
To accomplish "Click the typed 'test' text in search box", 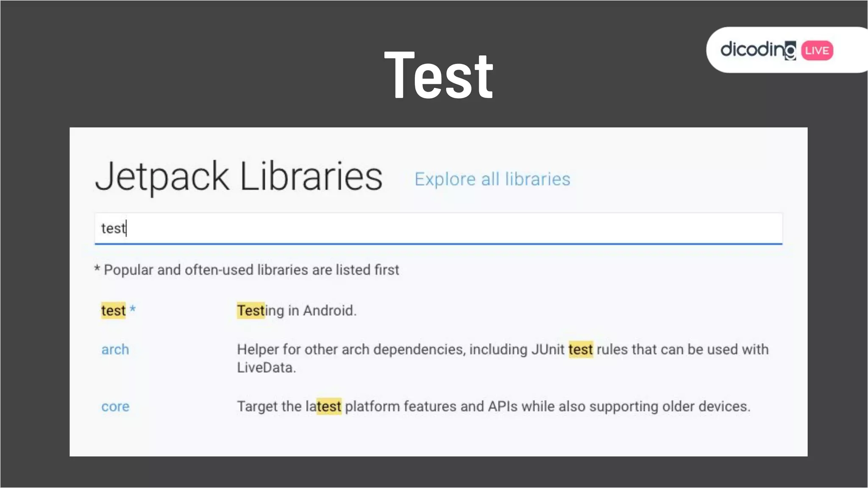I will [113, 228].
